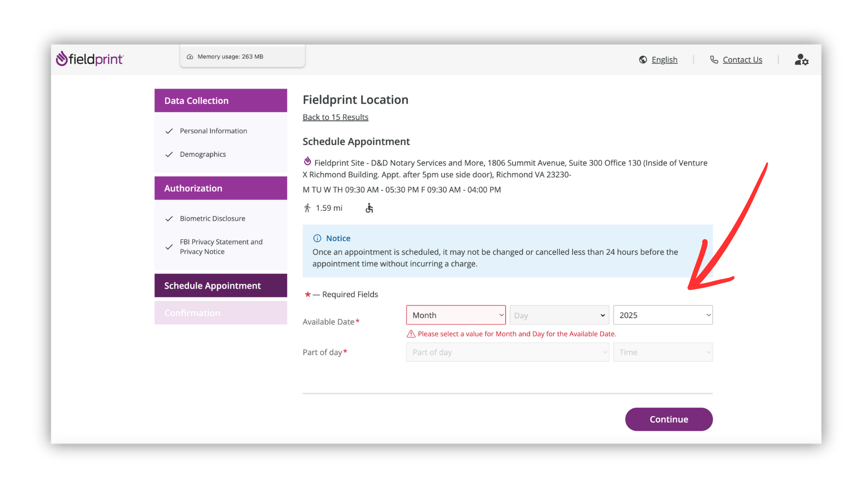The width and height of the screenshot is (868, 488).
Task: Click the phone icon beside Contact Us
Action: pyautogui.click(x=714, y=60)
